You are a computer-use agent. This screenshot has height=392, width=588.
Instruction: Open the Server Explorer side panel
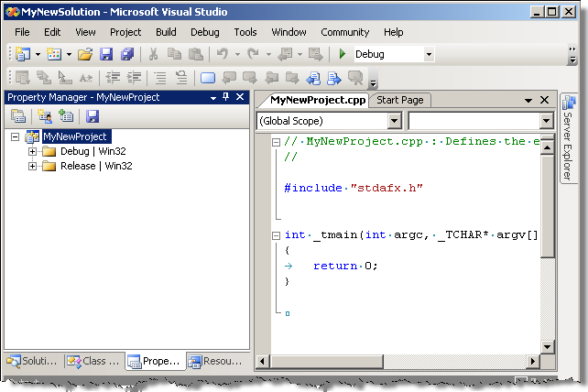[567, 137]
